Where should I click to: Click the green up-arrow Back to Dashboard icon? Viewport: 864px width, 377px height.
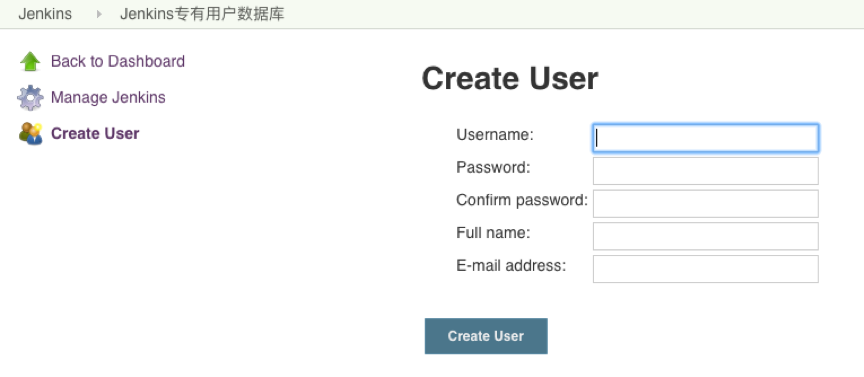point(30,61)
